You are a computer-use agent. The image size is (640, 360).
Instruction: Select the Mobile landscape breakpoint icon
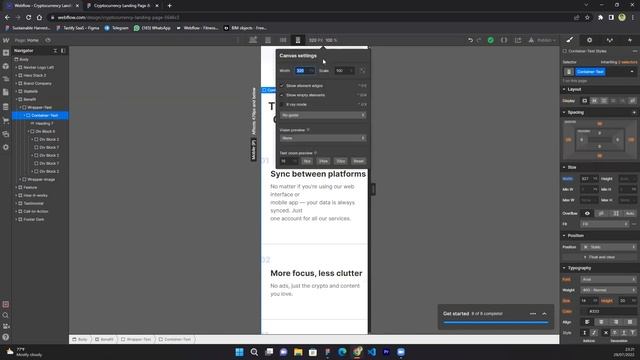click(x=283, y=40)
